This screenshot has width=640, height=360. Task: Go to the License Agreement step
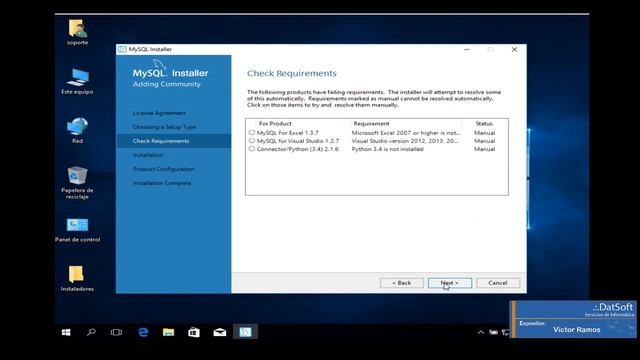coord(159,113)
